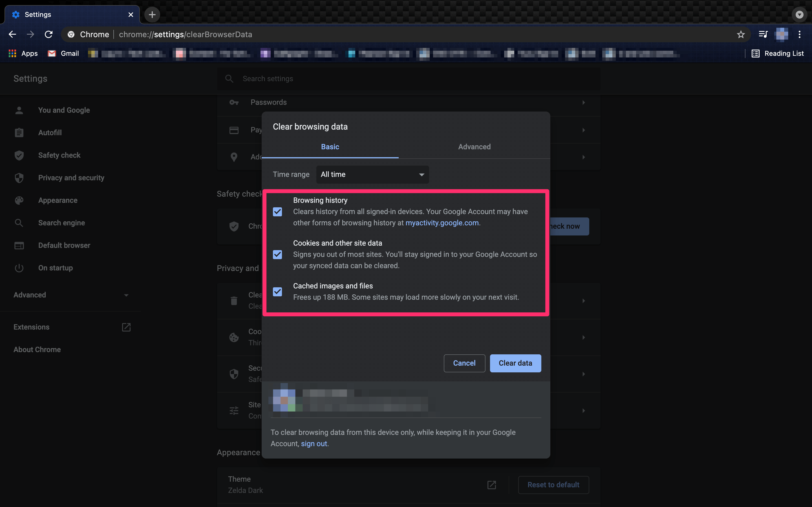Screen dimensions: 812x507
Task: Open Chrome three-dot menu
Action: point(800,34)
